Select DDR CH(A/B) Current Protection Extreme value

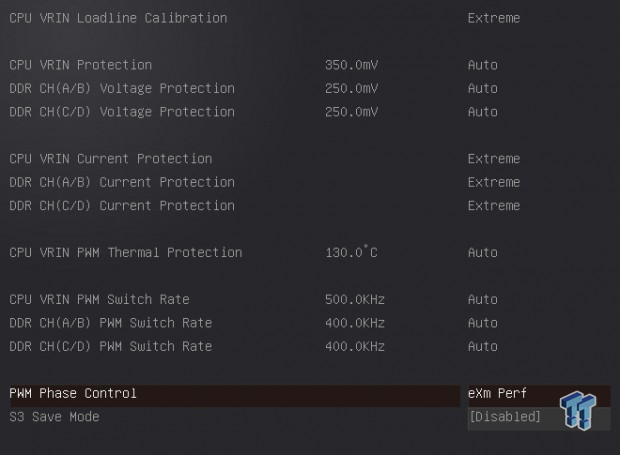494,182
